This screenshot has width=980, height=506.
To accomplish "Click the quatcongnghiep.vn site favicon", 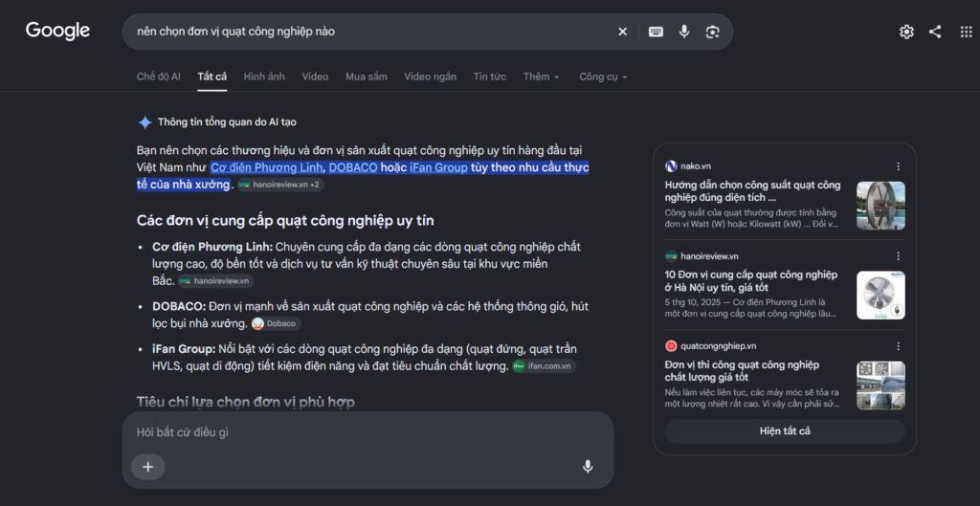I will point(671,346).
